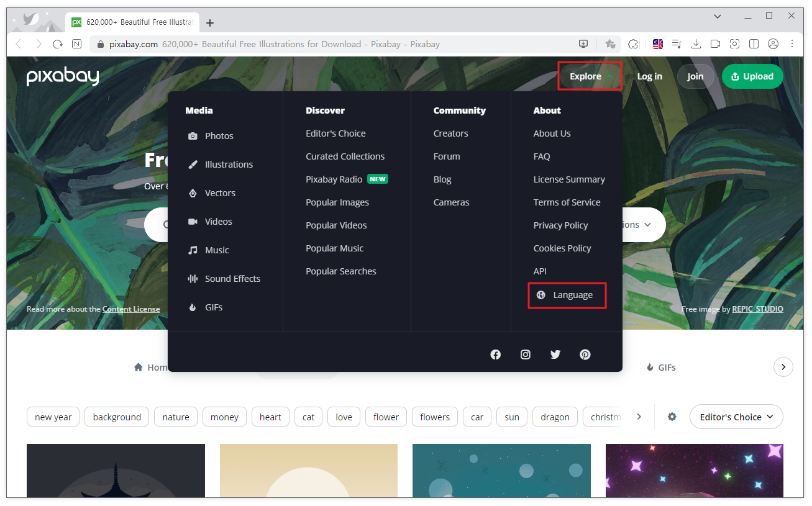This screenshot has height=506, width=812.
Task: Open Pixabay's Instagram icon link
Action: (x=526, y=355)
